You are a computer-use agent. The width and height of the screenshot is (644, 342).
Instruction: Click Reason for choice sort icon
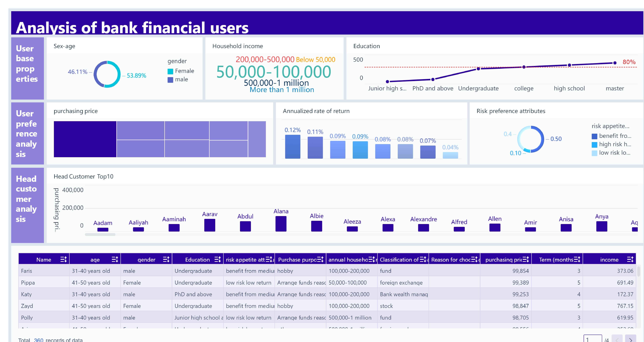point(474,259)
